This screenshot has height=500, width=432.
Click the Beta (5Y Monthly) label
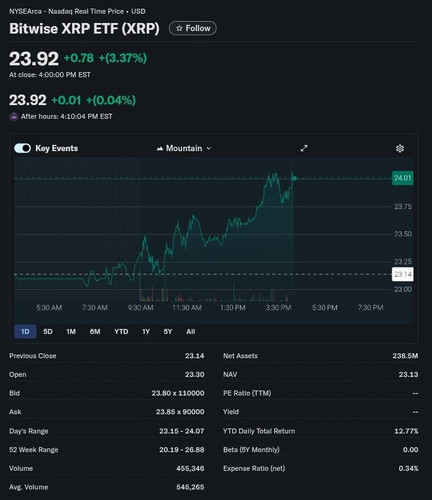click(251, 450)
